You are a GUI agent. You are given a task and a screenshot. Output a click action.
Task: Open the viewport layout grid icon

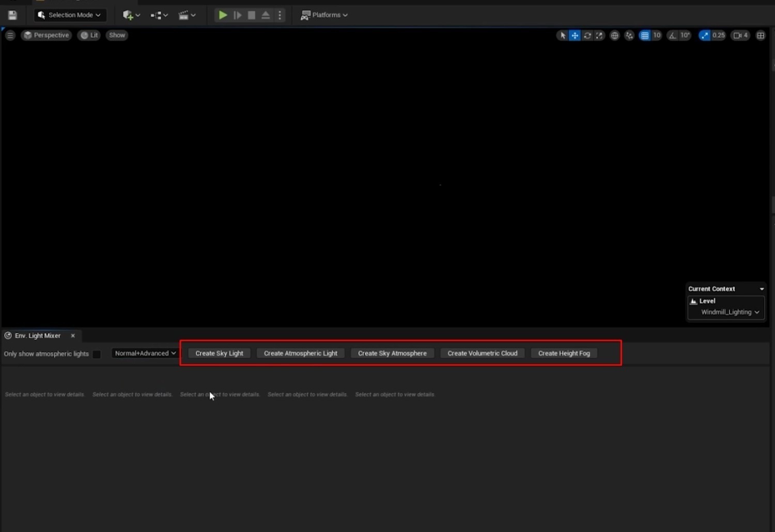[x=761, y=35]
